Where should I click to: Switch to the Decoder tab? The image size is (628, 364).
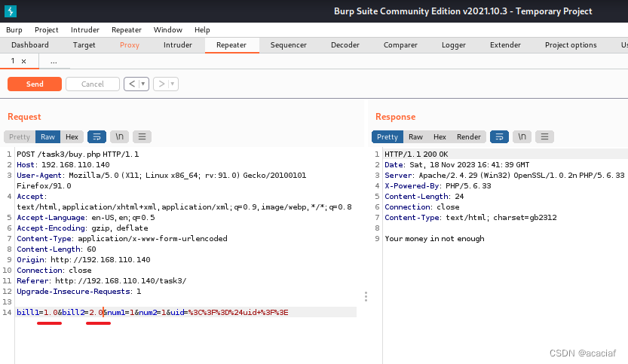tap(345, 45)
